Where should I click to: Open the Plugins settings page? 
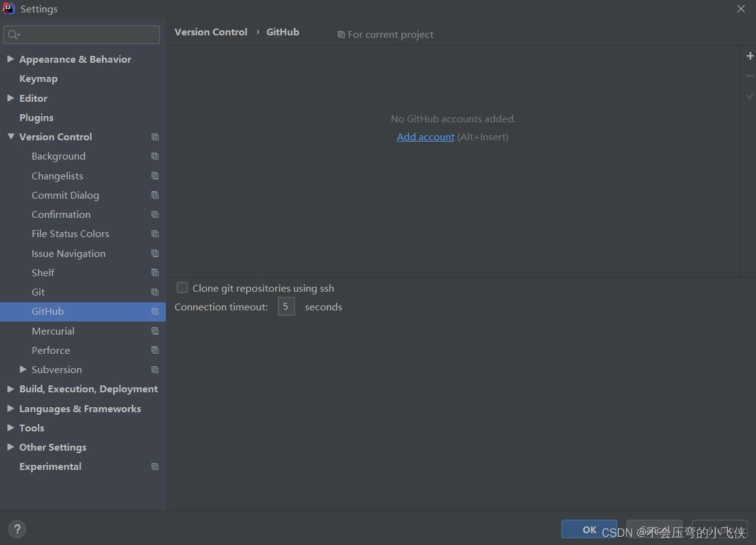click(x=36, y=117)
